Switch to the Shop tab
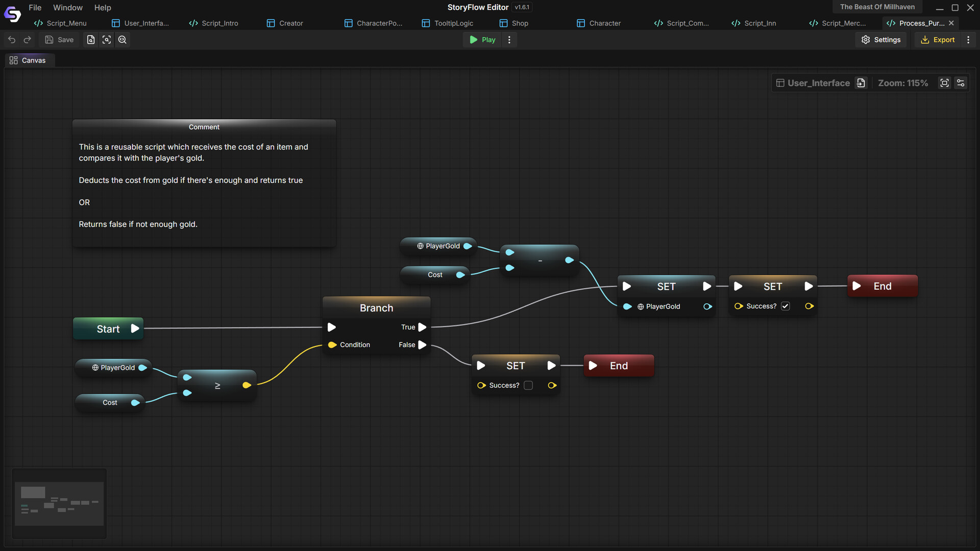 (514, 23)
